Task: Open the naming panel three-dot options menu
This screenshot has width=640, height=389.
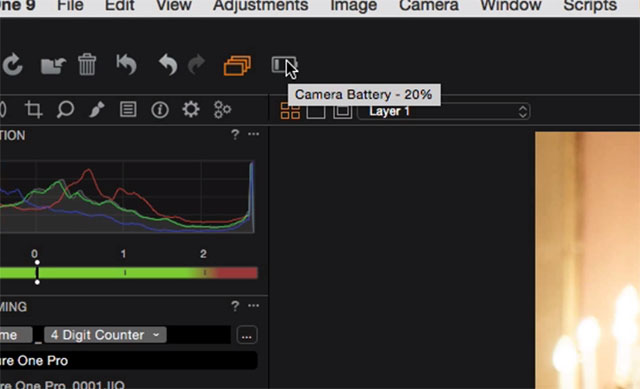Action: coord(253,306)
